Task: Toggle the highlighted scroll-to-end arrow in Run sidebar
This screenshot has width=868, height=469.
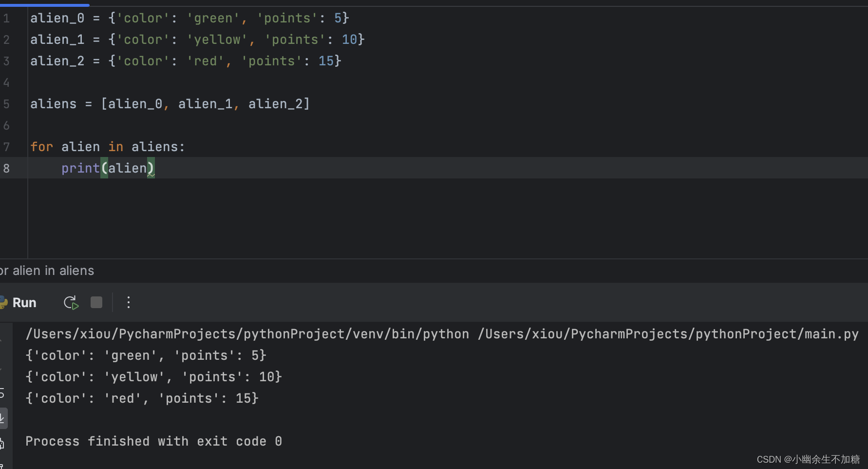Action: 3,418
